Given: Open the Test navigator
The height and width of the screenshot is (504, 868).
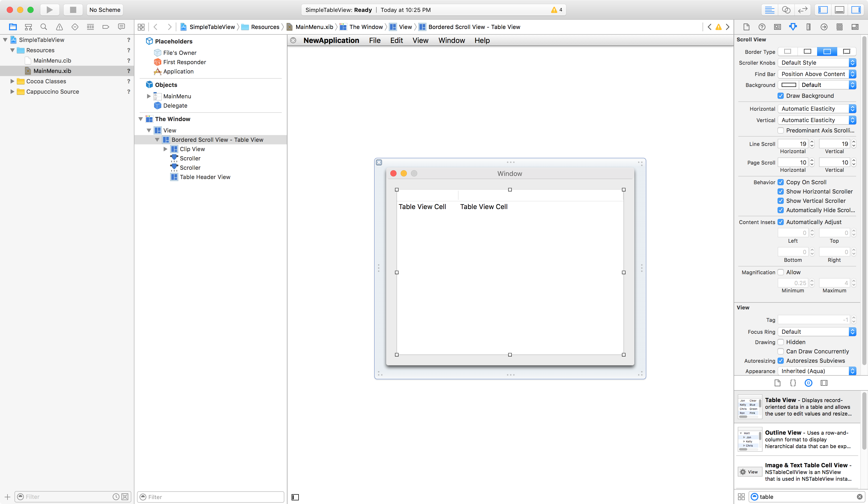Looking at the screenshot, I should click(x=75, y=27).
